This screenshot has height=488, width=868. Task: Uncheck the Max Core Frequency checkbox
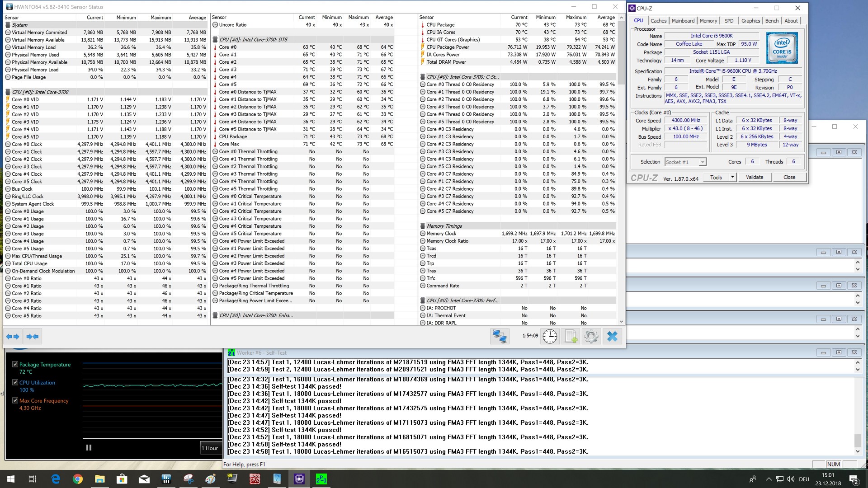15,400
